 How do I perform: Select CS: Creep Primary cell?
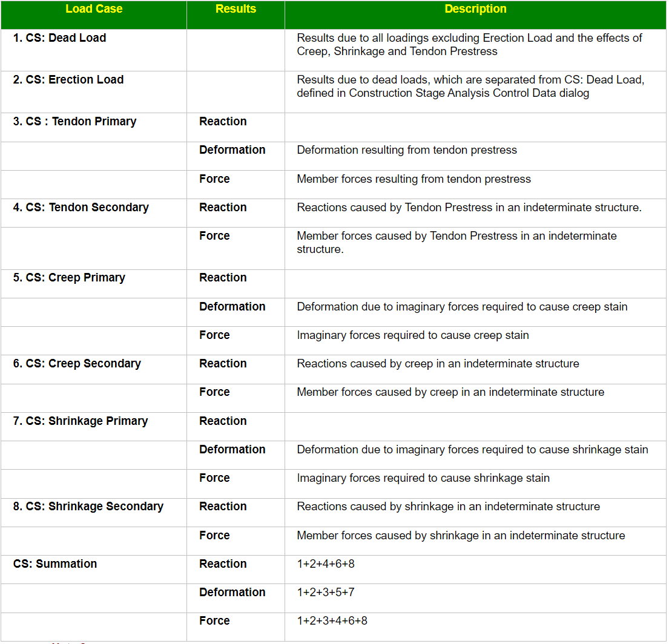click(69, 278)
